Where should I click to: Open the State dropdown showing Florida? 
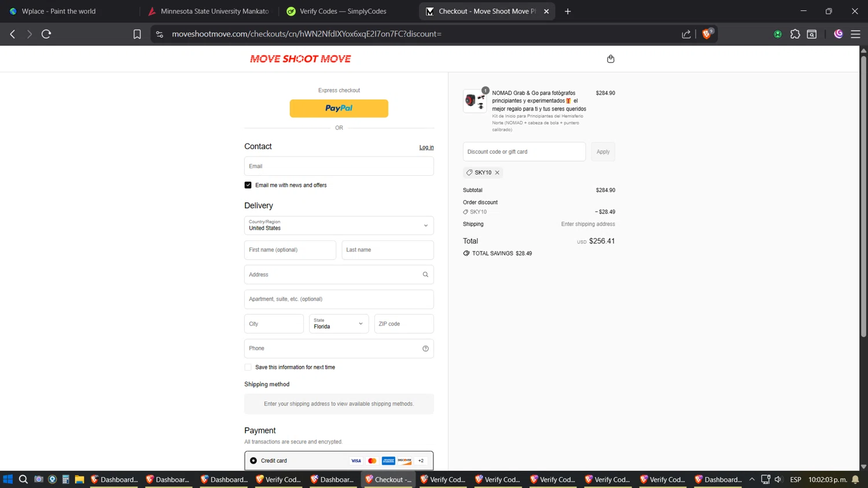(339, 324)
